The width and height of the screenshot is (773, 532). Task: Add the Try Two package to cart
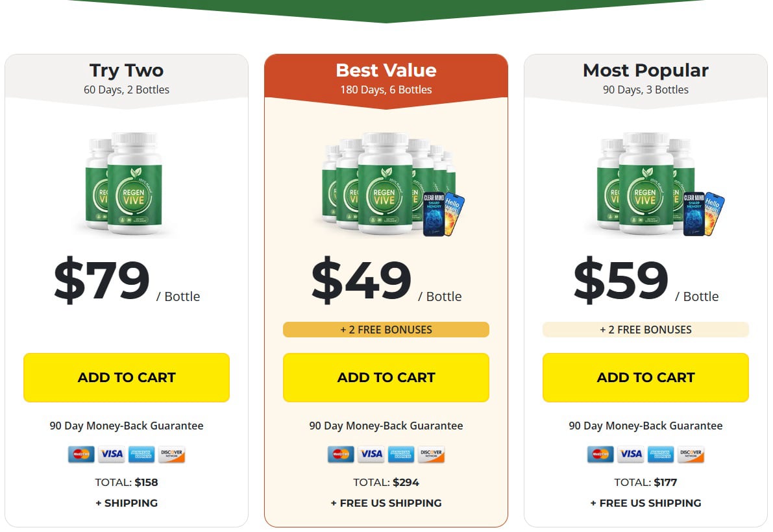click(127, 378)
